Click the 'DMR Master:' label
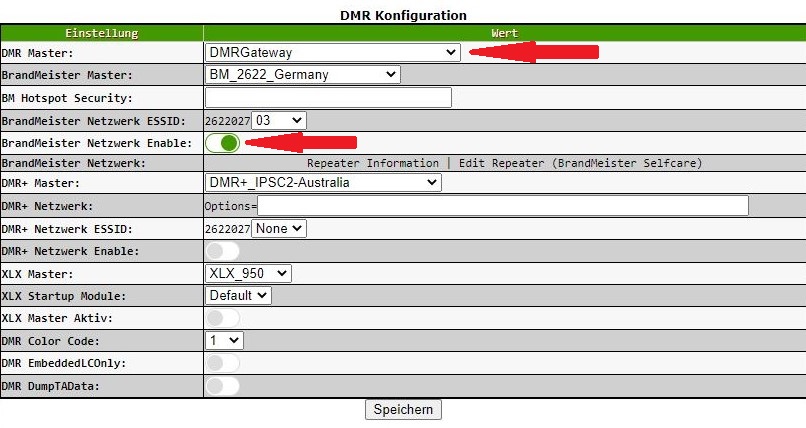806x428 pixels. tap(38, 53)
